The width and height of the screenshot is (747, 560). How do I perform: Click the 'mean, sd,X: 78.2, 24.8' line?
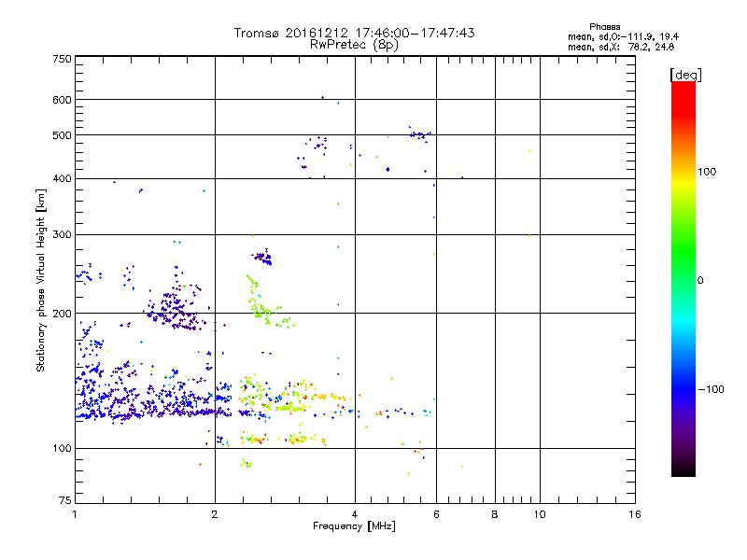[x=621, y=47]
